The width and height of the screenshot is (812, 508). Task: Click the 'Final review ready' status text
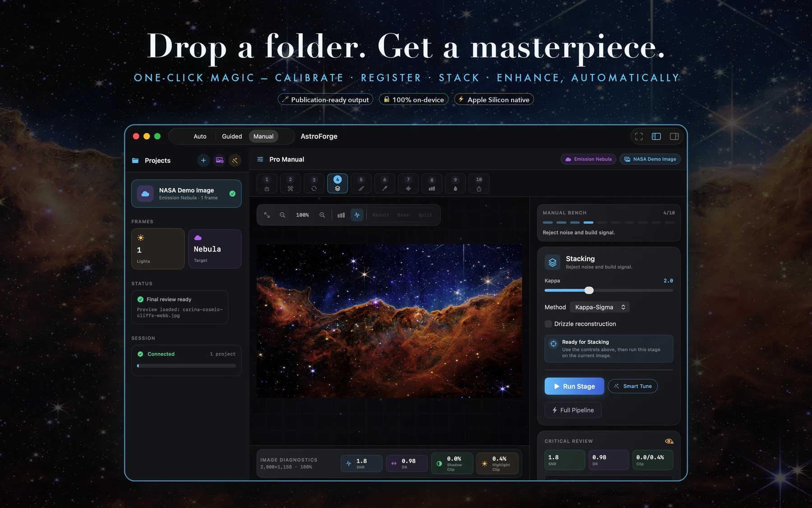coord(169,299)
